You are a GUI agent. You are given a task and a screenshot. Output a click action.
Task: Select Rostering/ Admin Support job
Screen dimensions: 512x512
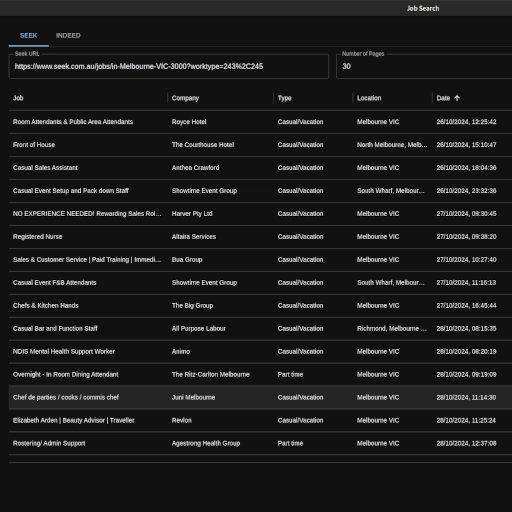click(49, 443)
